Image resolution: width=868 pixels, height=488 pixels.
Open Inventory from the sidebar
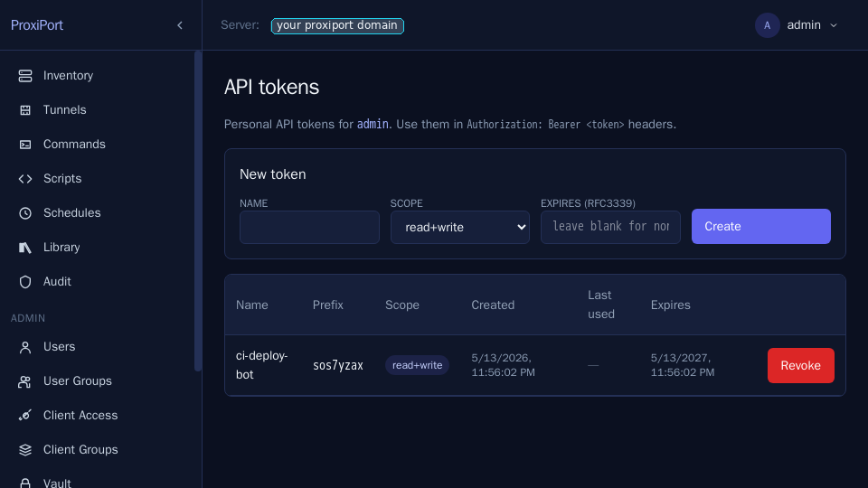coord(68,75)
